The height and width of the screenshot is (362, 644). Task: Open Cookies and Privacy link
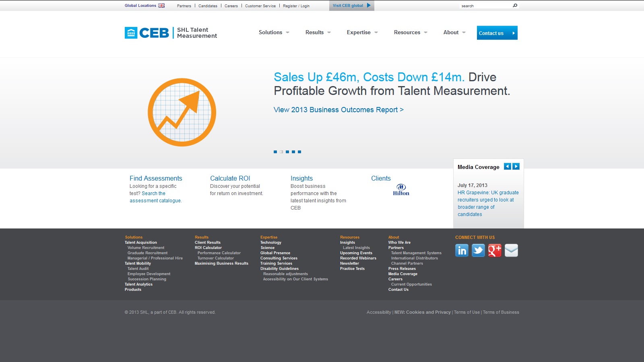pos(423,312)
